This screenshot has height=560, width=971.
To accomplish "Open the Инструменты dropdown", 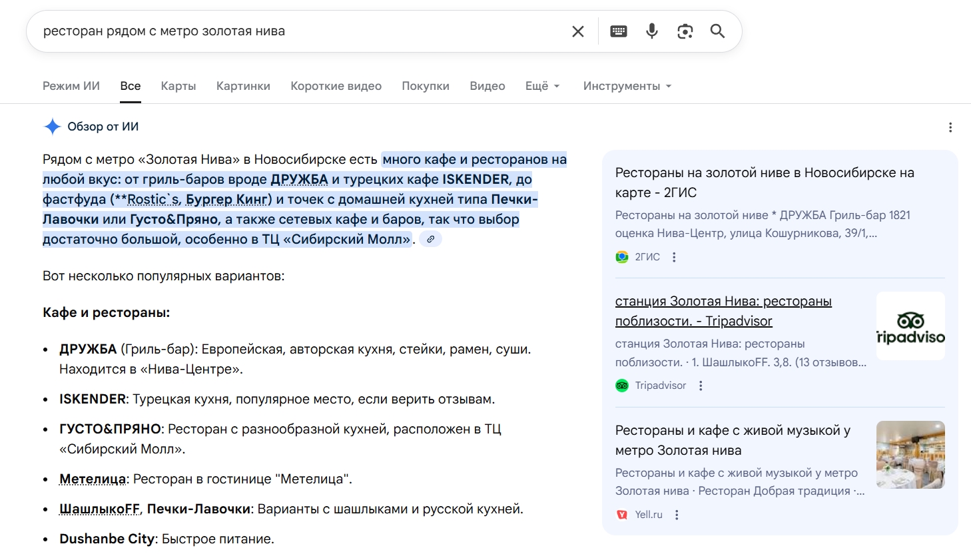I will pyautogui.click(x=626, y=86).
